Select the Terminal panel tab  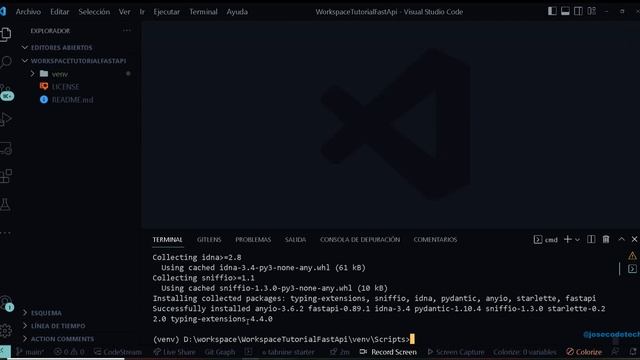point(167,240)
